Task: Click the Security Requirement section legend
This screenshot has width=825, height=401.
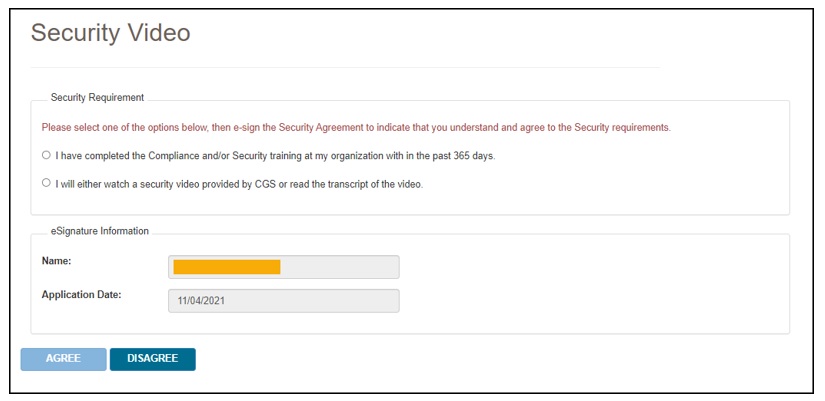Action: 97,98
